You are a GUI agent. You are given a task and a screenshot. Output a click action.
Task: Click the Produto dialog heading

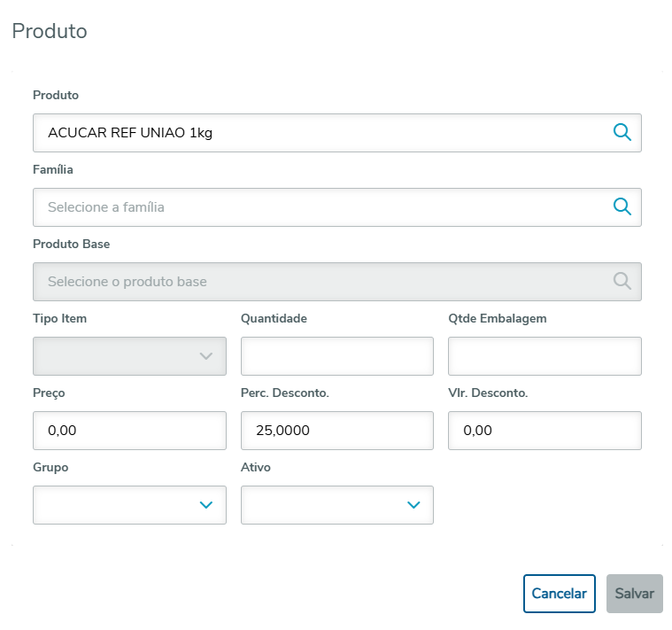[x=49, y=32]
